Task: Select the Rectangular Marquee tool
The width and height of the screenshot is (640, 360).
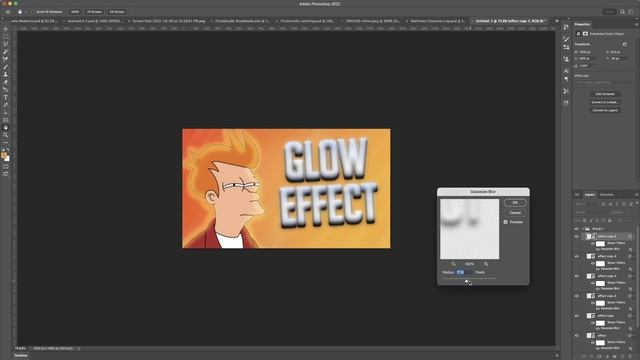Action: [x=5, y=36]
